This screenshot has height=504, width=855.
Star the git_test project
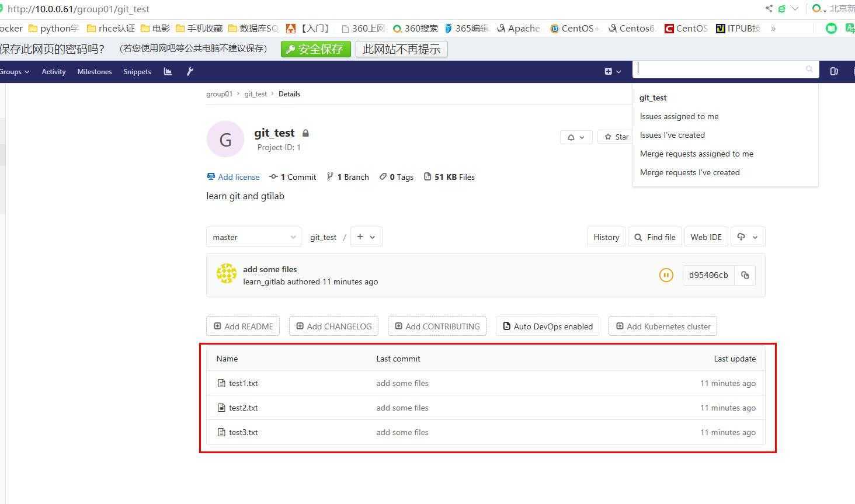[616, 137]
